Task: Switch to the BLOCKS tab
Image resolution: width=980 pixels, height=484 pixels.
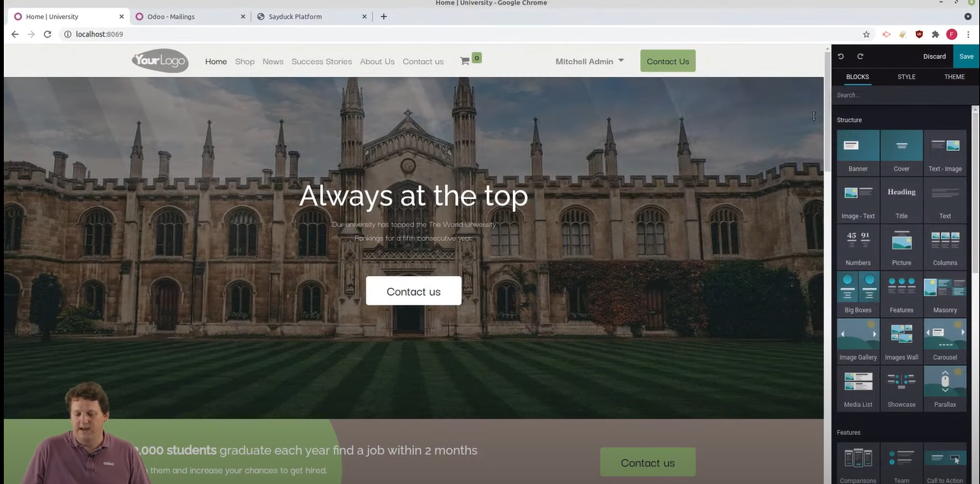Action: [857, 77]
